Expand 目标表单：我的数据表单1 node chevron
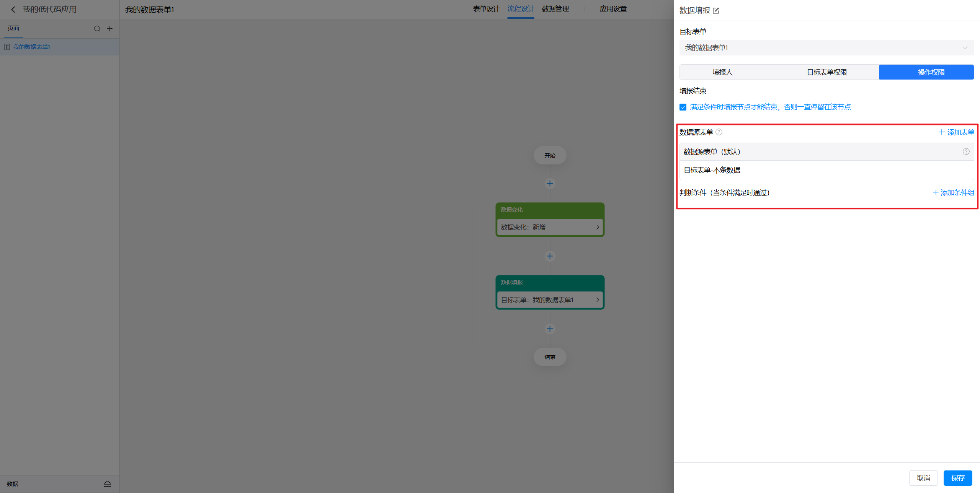This screenshot has height=493, width=980. click(x=597, y=300)
